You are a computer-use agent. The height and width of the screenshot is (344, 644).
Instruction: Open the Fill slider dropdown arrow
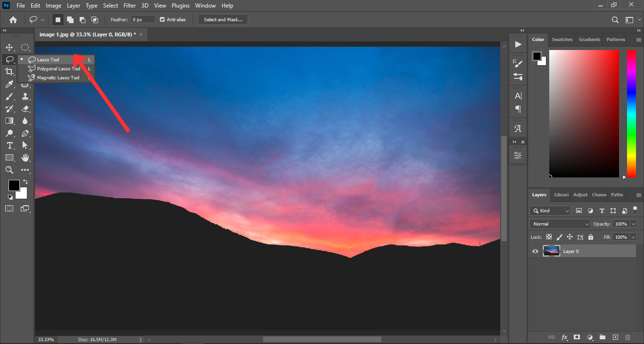[x=633, y=237]
